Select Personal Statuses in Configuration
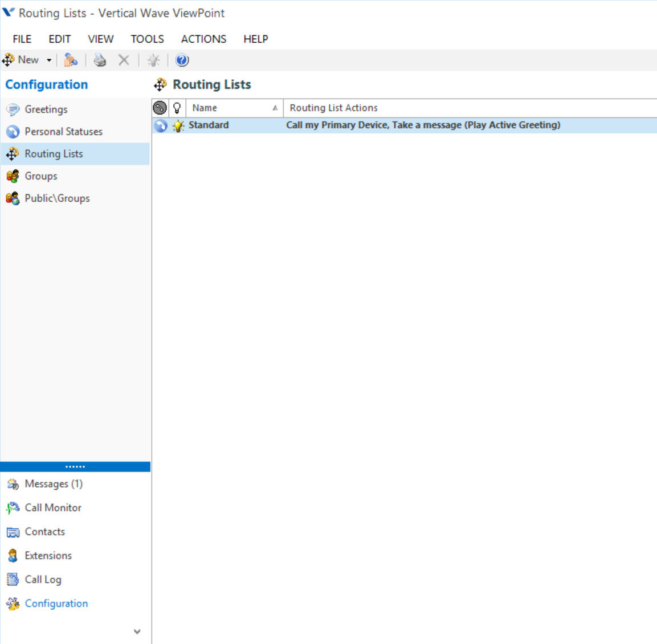The height and width of the screenshot is (644, 657). (x=63, y=132)
